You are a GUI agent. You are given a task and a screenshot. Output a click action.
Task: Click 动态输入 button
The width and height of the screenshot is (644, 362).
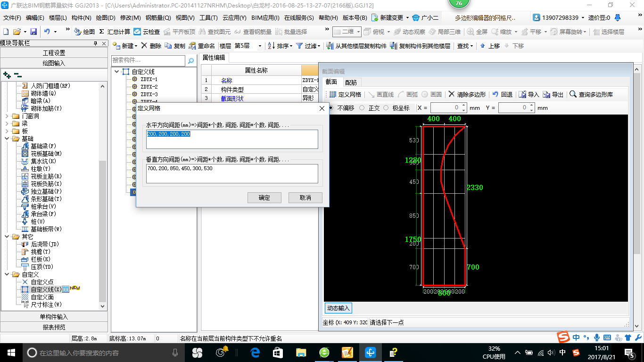[x=339, y=308]
